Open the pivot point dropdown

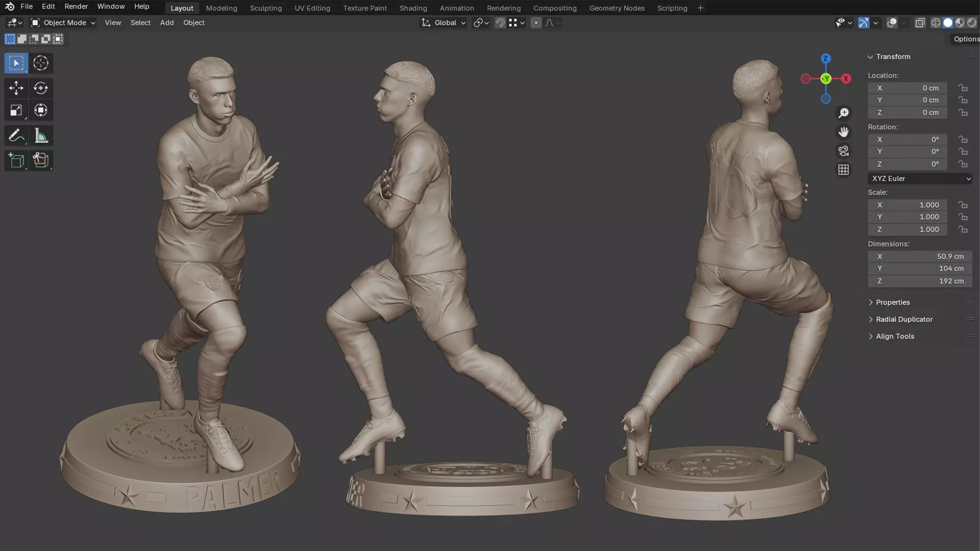481,23
